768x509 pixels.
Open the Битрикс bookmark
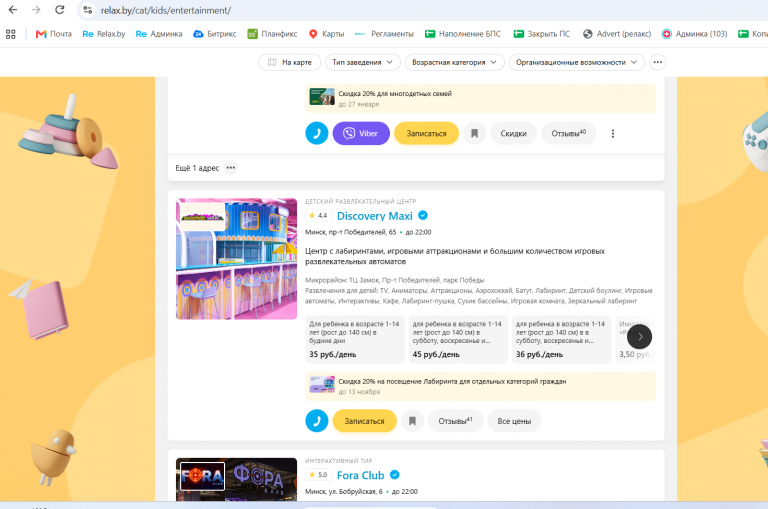click(215, 34)
